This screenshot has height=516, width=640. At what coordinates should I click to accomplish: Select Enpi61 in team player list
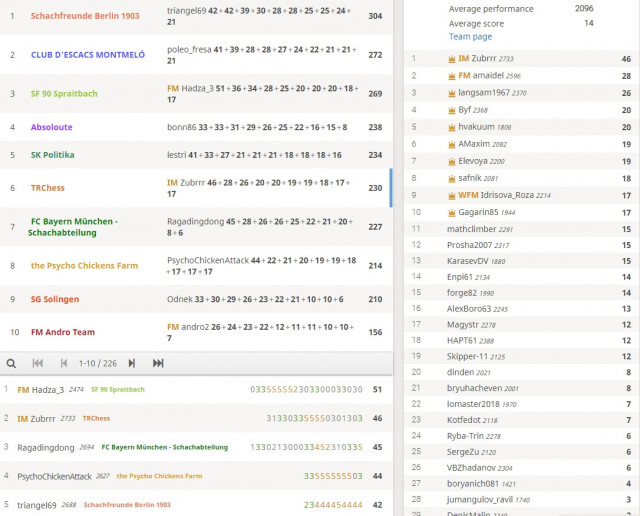coord(460,277)
